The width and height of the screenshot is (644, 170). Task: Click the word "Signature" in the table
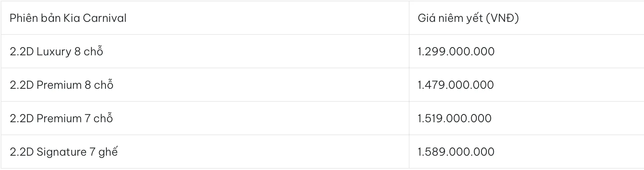[x=62, y=152]
